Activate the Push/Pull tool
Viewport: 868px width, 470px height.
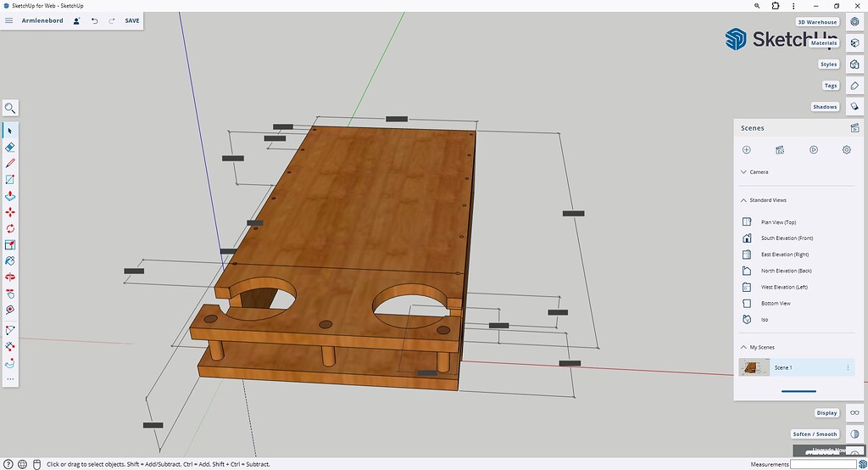pyautogui.click(x=10, y=196)
